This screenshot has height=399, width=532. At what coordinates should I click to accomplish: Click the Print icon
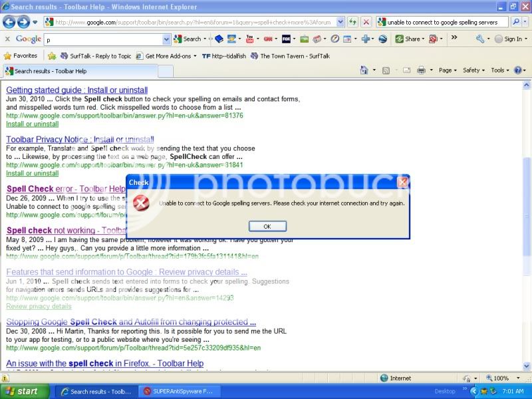(421, 70)
